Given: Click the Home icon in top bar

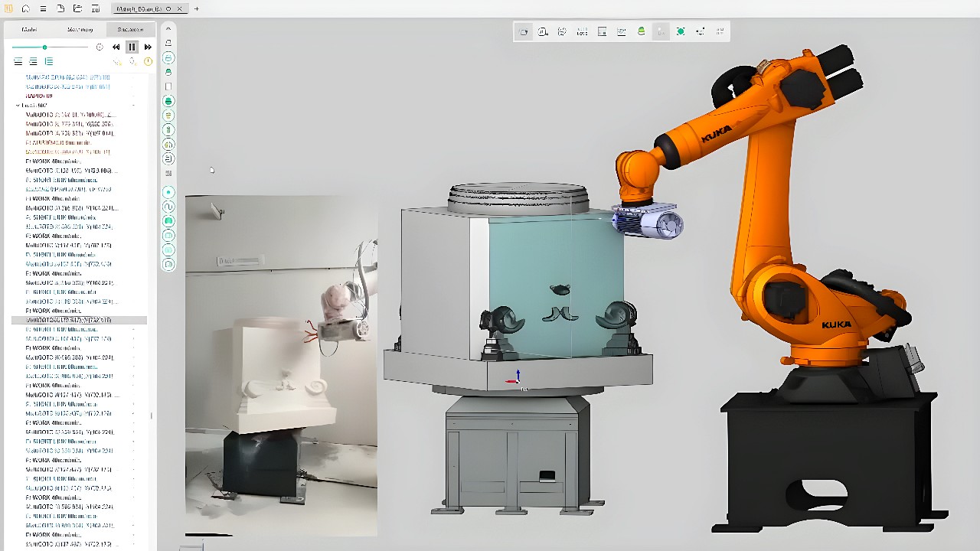Looking at the screenshot, I should click(25, 8).
